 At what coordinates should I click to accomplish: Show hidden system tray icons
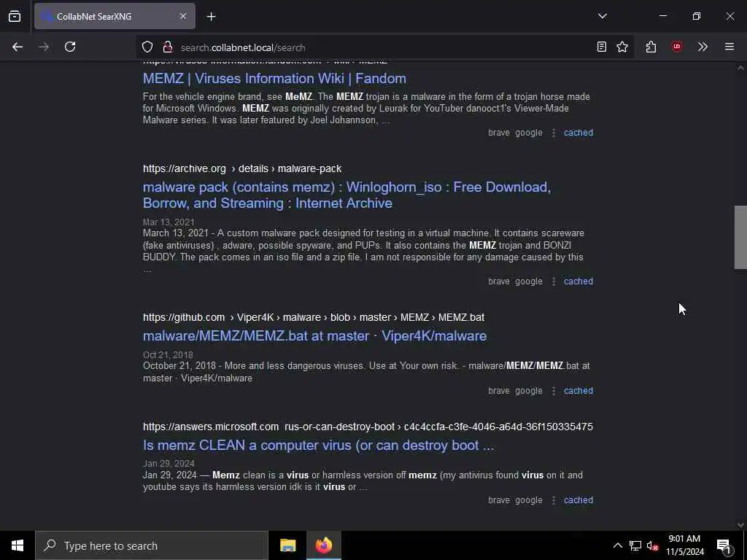617,545
